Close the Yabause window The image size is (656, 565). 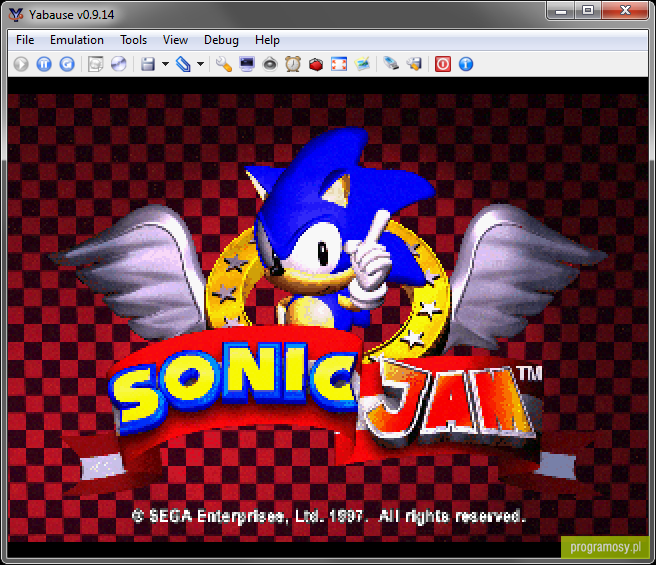[x=625, y=11]
